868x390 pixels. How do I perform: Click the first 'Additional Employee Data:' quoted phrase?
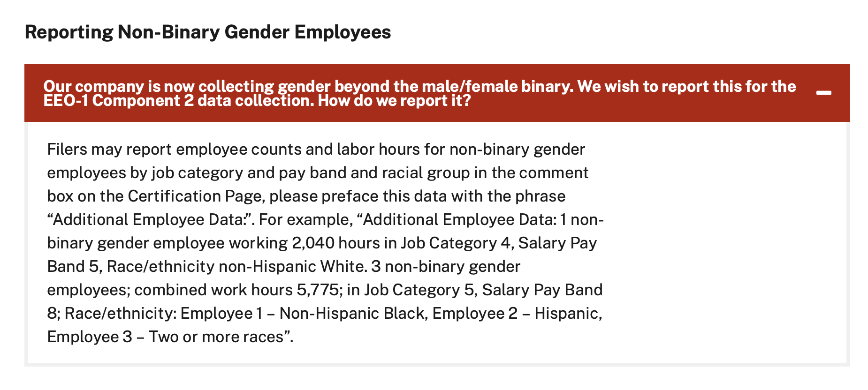pos(150,219)
